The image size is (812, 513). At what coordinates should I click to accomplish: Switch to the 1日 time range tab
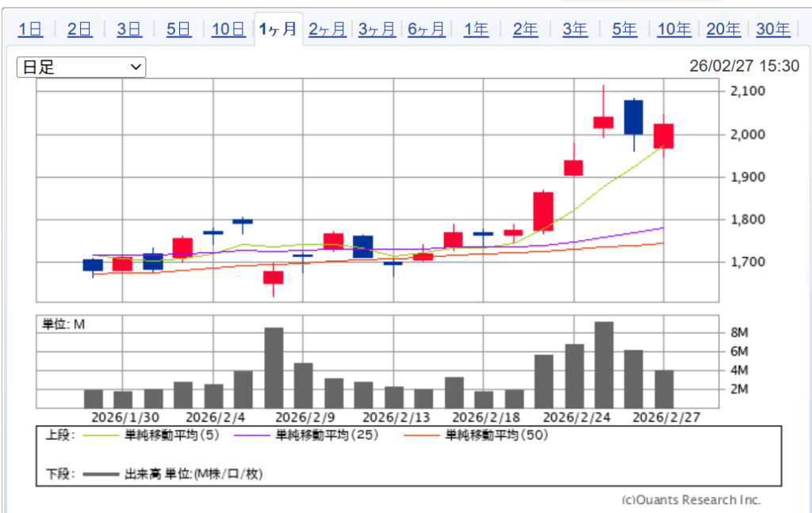(x=31, y=30)
